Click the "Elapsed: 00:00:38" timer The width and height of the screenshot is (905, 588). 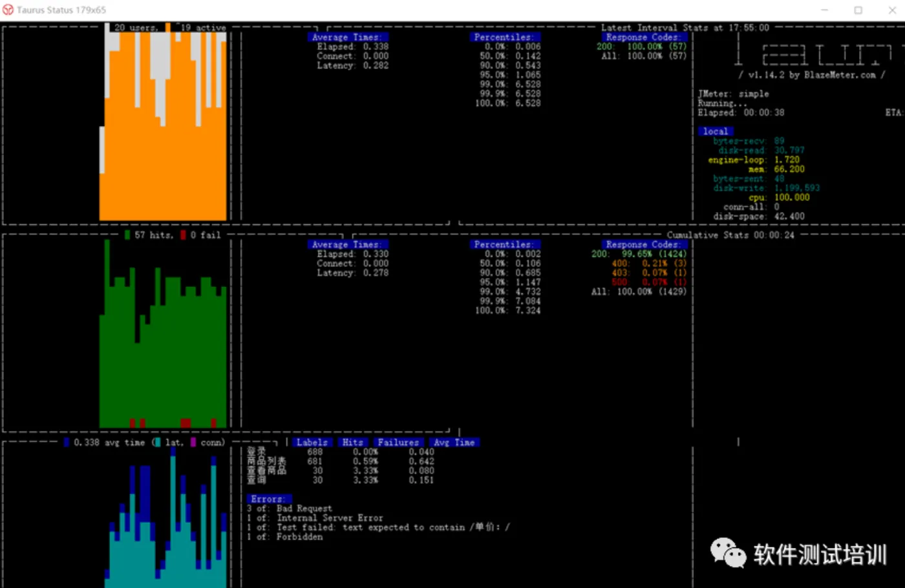click(x=741, y=112)
